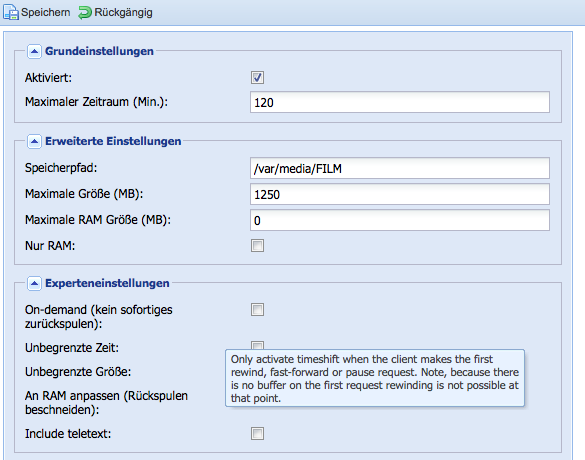Uncheck the Aktiviert checkbox

click(257, 78)
